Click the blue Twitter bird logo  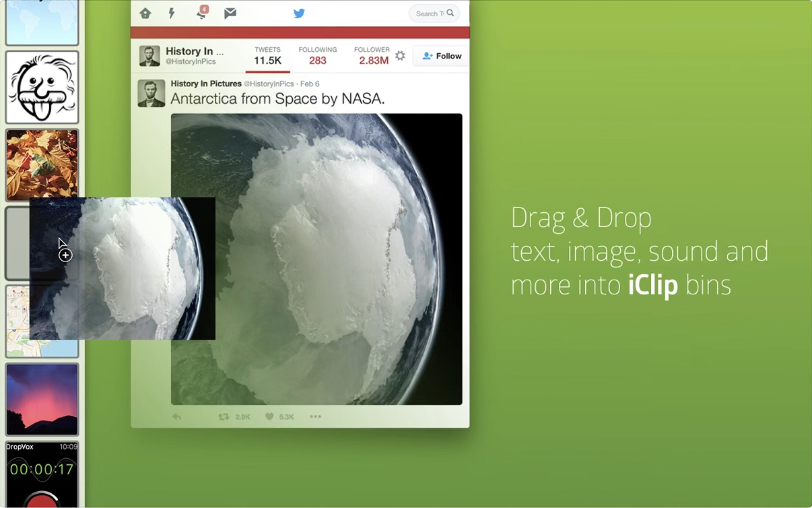pos(299,13)
